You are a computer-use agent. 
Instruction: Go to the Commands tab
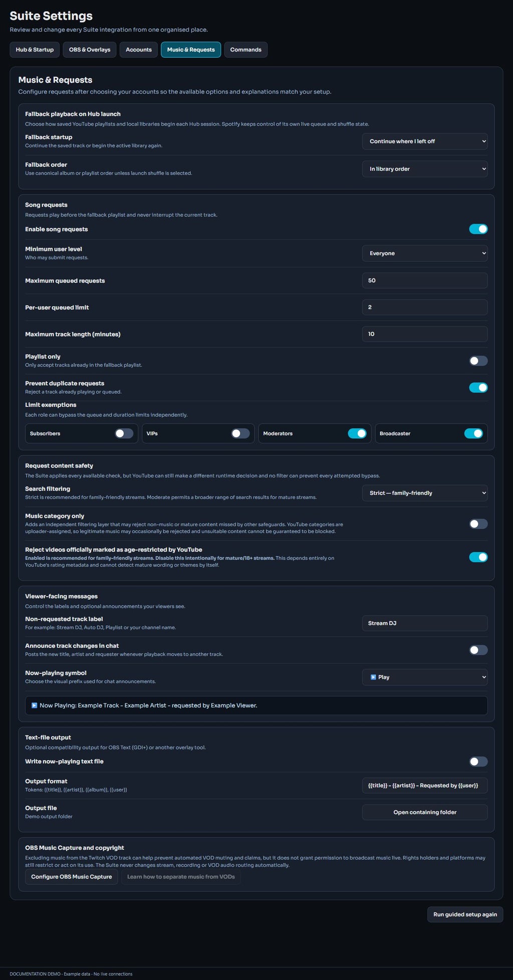tap(245, 50)
